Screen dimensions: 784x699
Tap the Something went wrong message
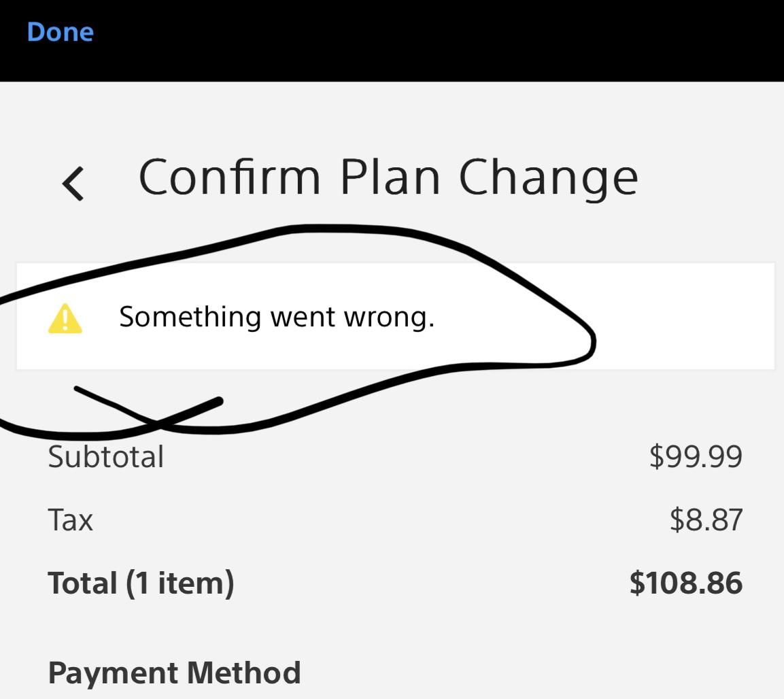279,316
